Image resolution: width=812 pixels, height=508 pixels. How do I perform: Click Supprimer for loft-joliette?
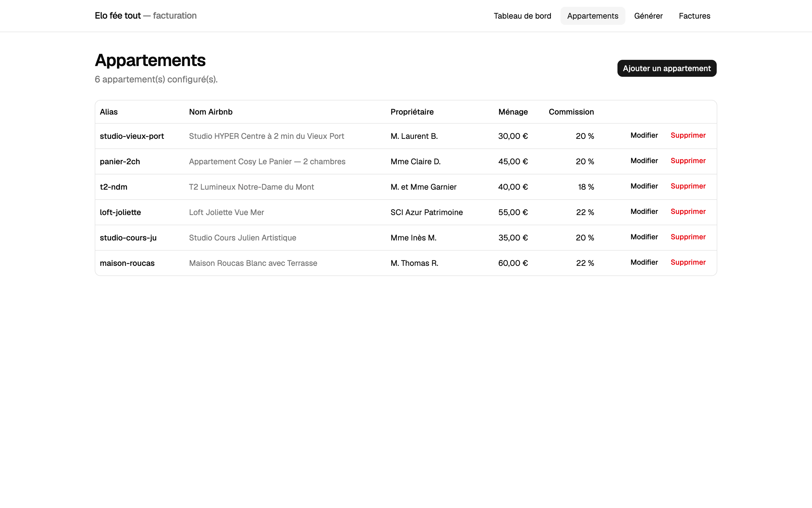pyautogui.click(x=688, y=212)
